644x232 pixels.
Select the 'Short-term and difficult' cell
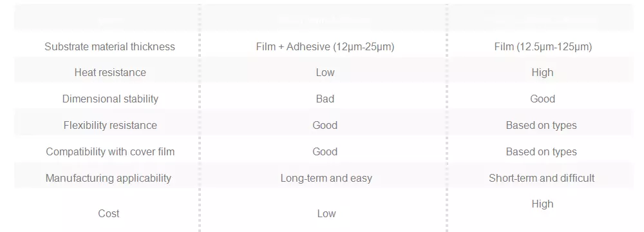pyautogui.click(x=542, y=178)
